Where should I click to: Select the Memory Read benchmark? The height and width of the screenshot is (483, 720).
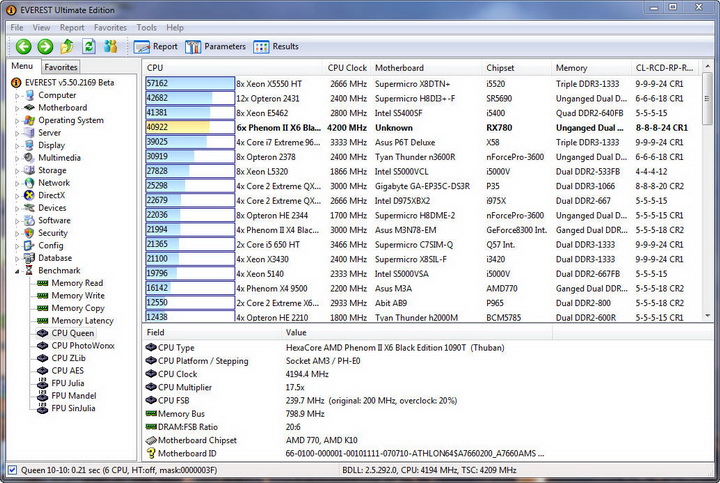[77, 283]
